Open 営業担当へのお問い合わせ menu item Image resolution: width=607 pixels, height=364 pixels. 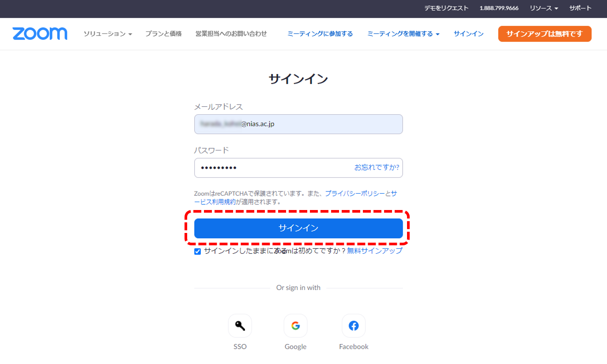click(x=231, y=34)
